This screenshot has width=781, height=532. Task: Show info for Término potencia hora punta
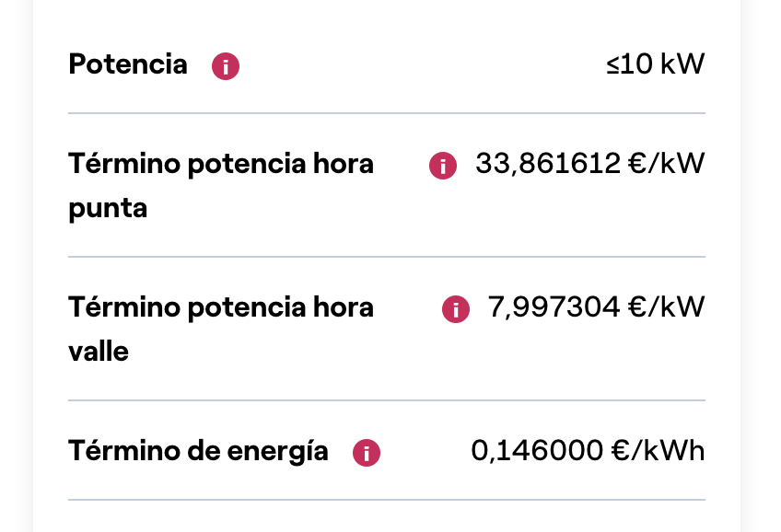pyautogui.click(x=443, y=166)
